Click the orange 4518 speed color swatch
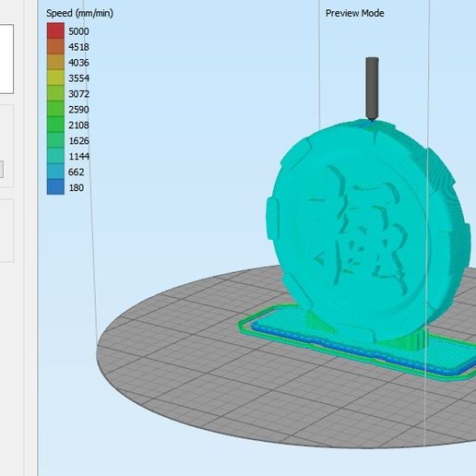 pyautogui.click(x=55, y=46)
